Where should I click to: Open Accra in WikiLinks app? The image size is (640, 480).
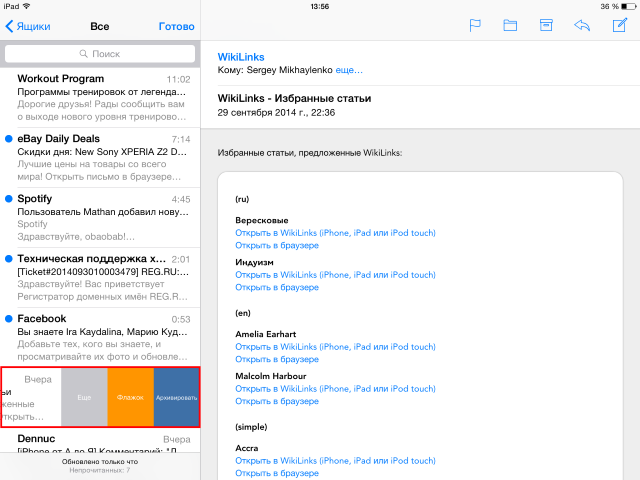pyautogui.click(x=335, y=461)
